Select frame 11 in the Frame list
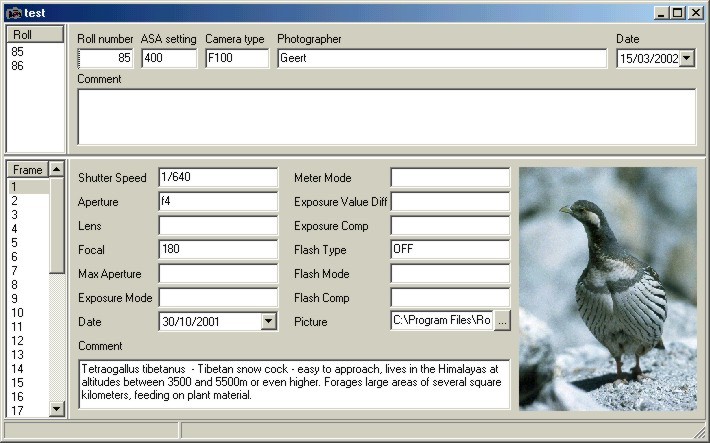 click(x=28, y=327)
